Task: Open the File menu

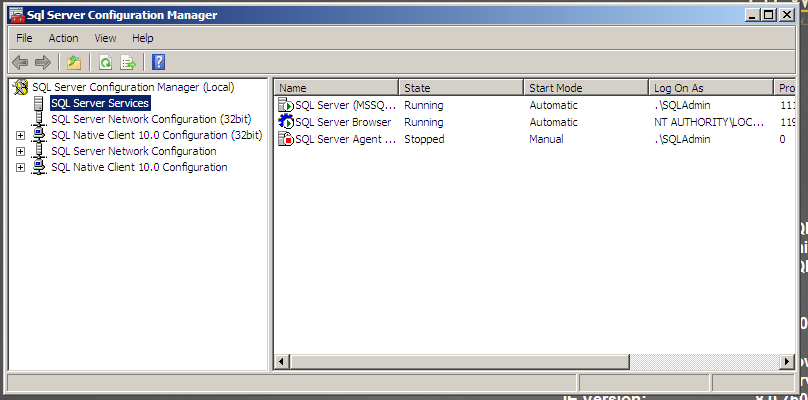Action: click(24, 38)
